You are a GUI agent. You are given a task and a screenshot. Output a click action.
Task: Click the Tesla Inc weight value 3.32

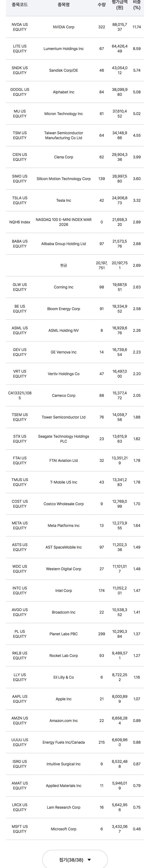[x=137, y=200]
